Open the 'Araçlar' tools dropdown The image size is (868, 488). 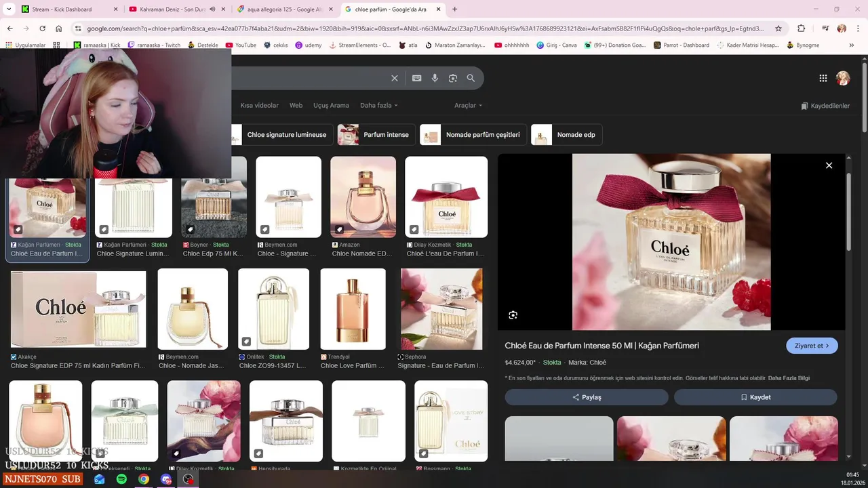(468, 106)
